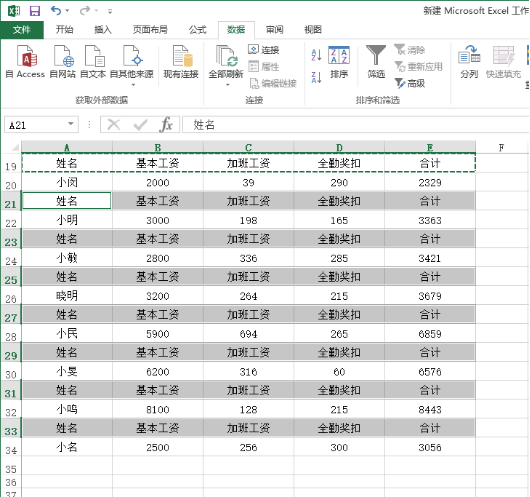The image size is (530, 497).
Task: Open the 文件 file tab
Action: [22, 30]
